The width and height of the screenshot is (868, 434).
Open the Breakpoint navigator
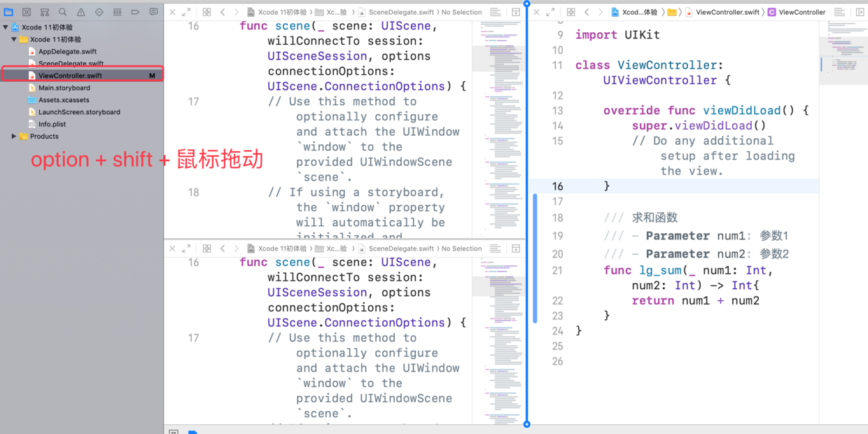tap(135, 12)
